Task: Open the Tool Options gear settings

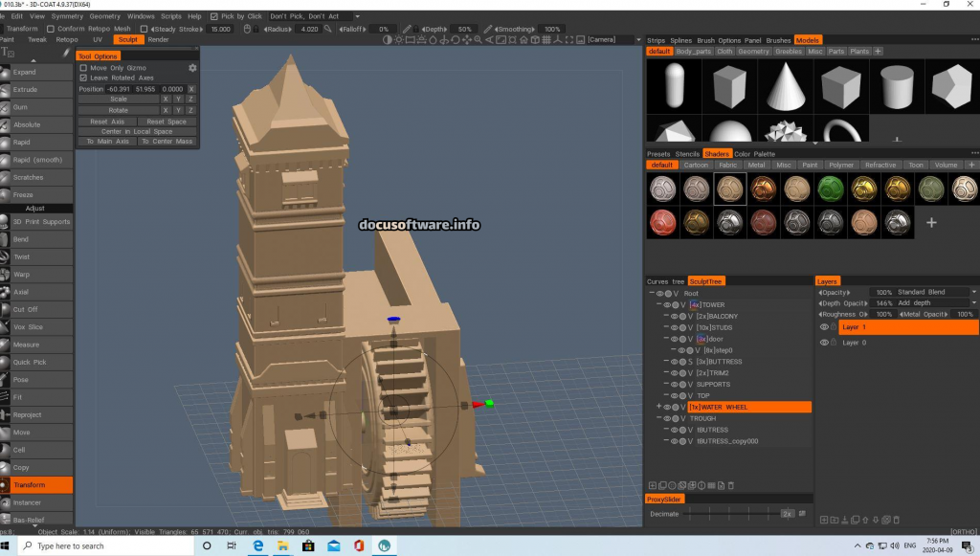Action: (x=192, y=68)
